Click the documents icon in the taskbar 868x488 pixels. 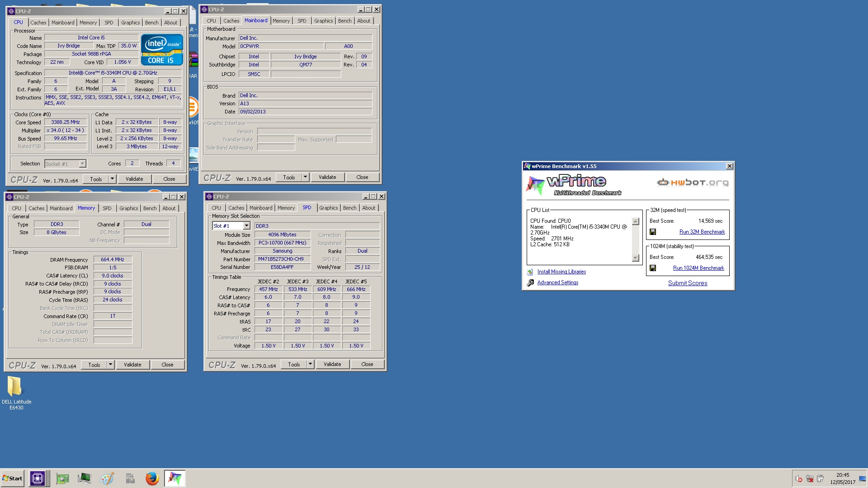[130, 478]
